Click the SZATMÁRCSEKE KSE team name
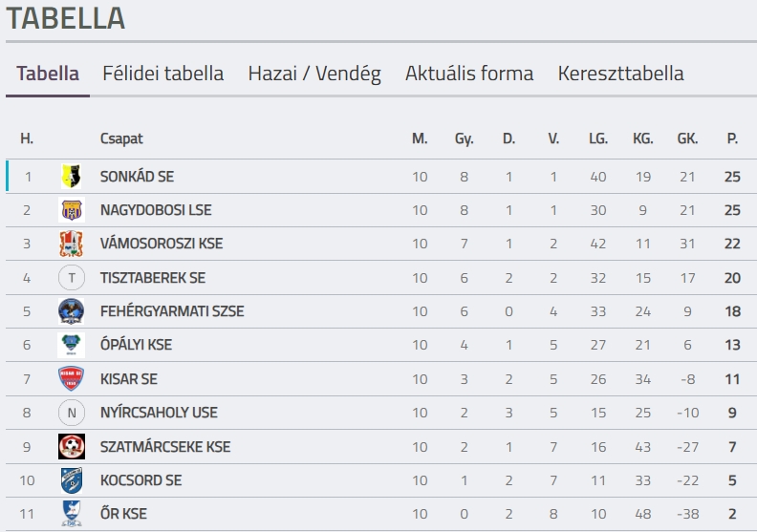757x532 pixels. click(165, 447)
